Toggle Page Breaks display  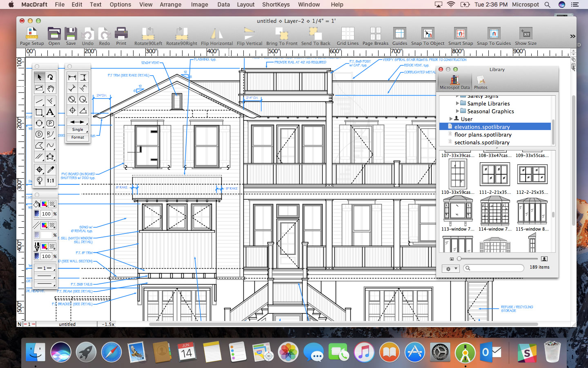pyautogui.click(x=375, y=36)
